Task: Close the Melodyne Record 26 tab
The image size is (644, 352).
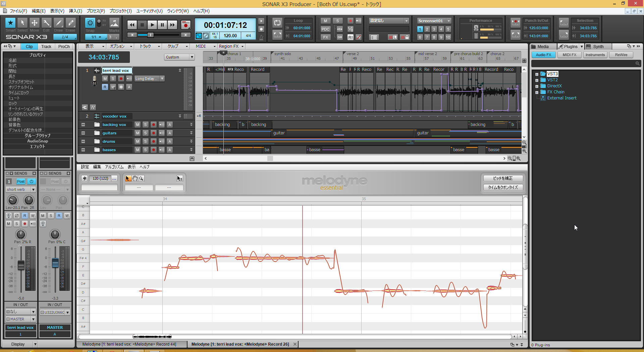Action: point(295,344)
